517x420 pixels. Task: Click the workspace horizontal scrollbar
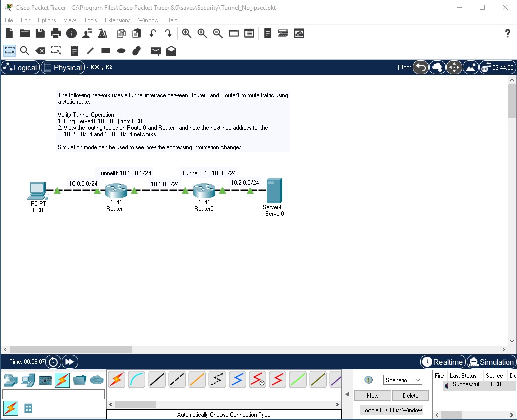pos(71,349)
